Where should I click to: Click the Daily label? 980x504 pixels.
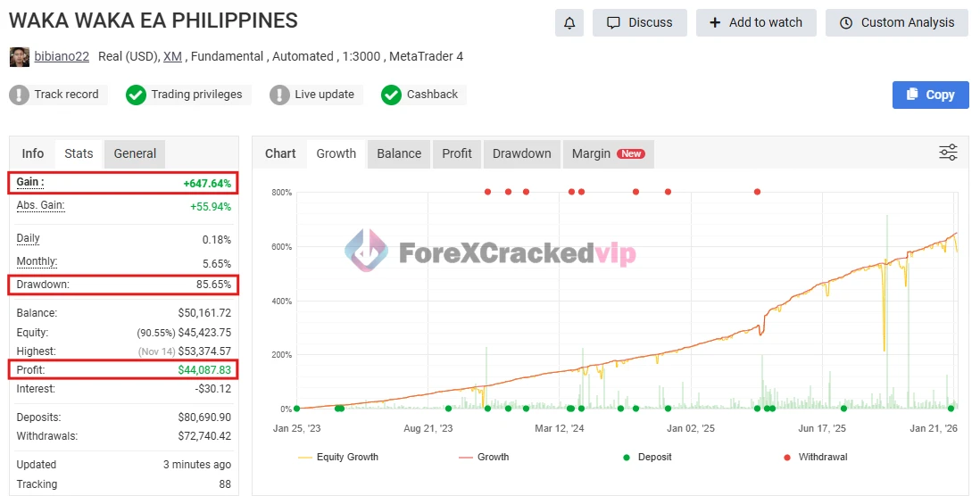[29, 238]
